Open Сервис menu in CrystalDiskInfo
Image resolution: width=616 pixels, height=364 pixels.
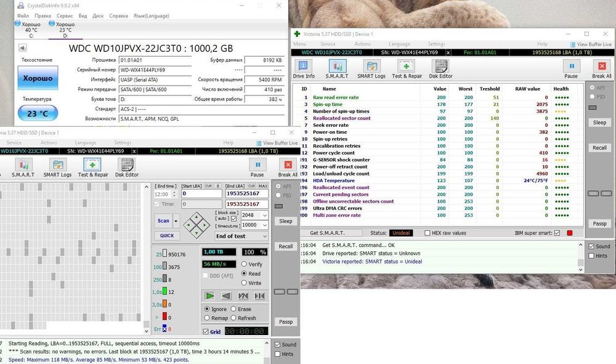tap(65, 16)
